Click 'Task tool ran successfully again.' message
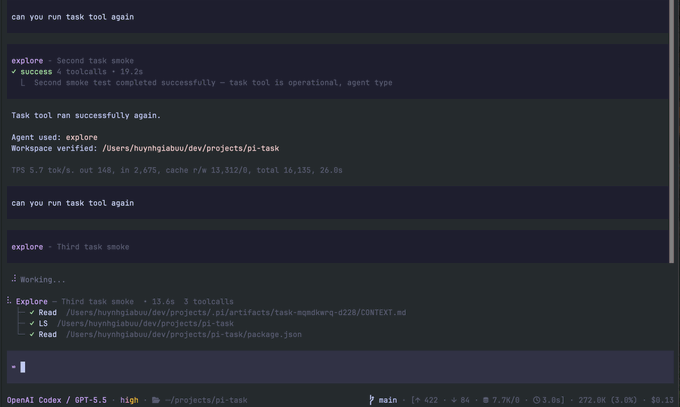 pos(86,115)
